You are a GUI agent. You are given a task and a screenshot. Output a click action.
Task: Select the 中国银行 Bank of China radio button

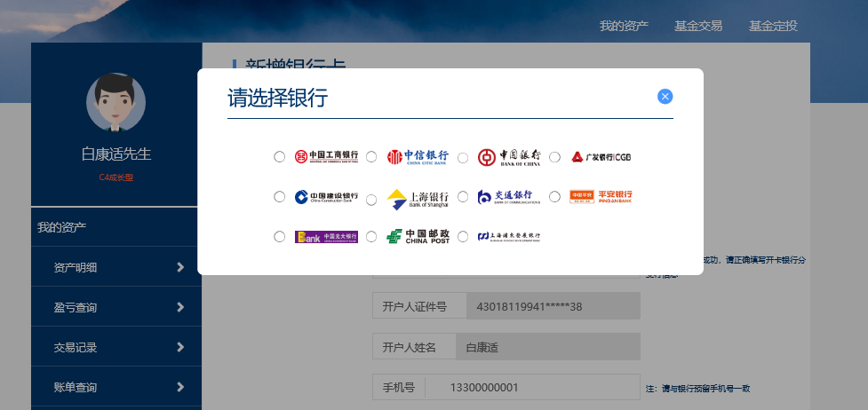[x=463, y=158]
